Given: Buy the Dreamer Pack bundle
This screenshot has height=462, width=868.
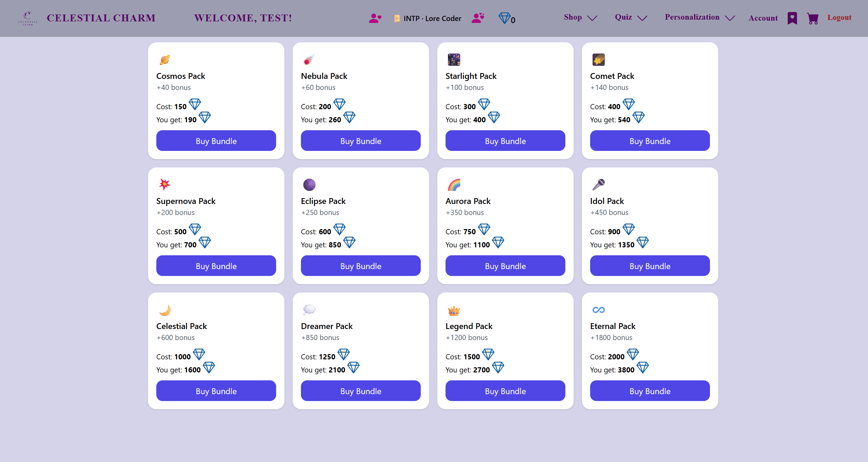Looking at the screenshot, I should (x=360, y=391).
